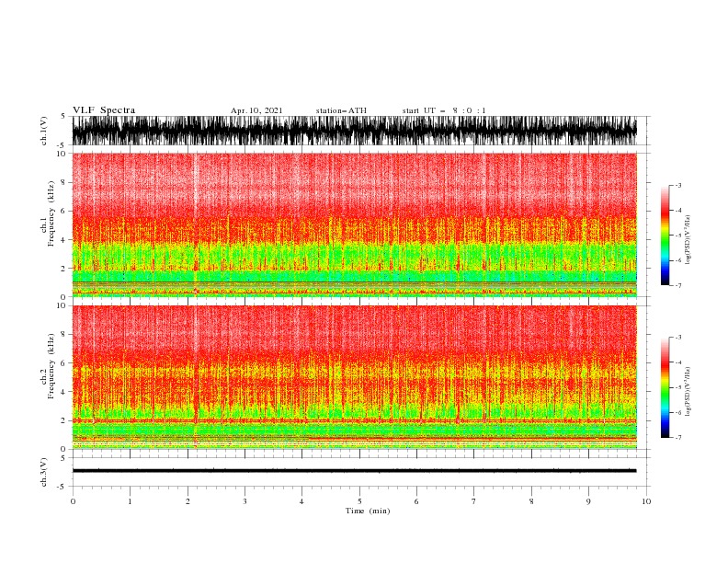728x563 pixels.
Task: Click the "6" tick on the time axis
Action: tap(416, 501)
